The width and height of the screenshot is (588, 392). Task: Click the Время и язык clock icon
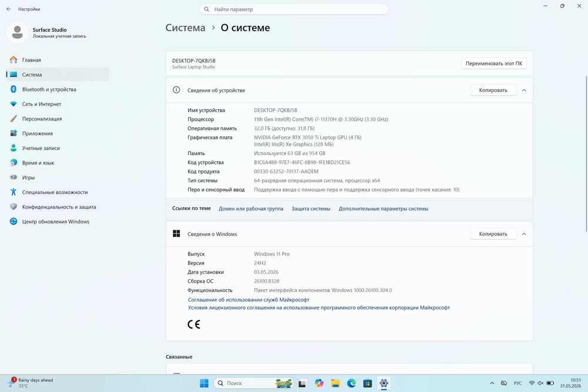click(14, 163)
